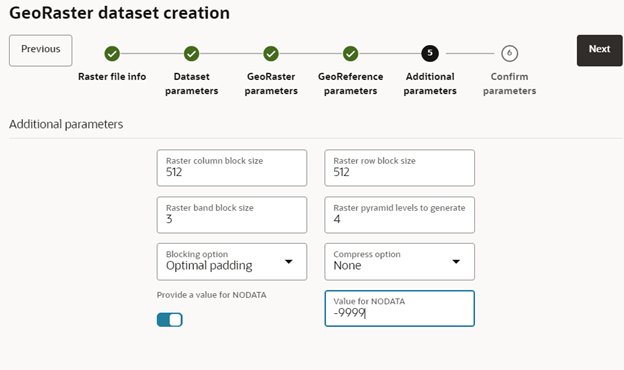The height and width of the screenshot is (370, 624).
Task: Open the GeoReference parameters step label
Action: coord(351,84)
